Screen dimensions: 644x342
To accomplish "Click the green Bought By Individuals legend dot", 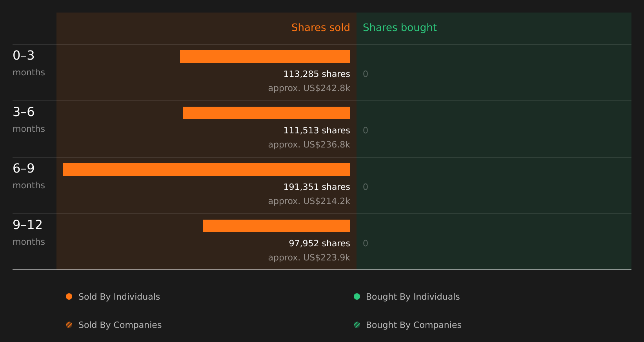I will (x=357, y=297).
